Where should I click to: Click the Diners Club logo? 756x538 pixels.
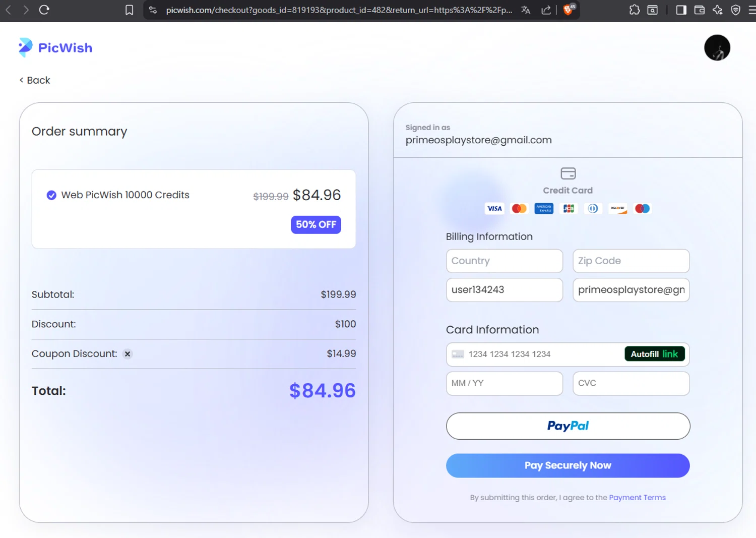coord(593,208)
